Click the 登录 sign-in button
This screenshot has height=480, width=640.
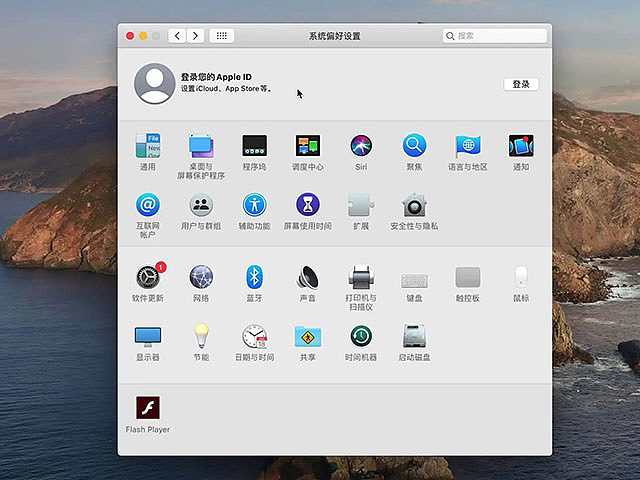521,84
